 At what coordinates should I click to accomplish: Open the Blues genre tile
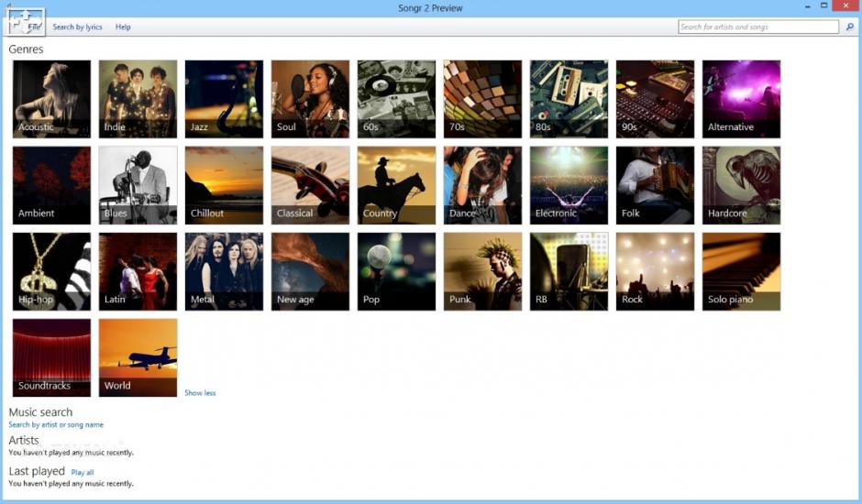138,185
